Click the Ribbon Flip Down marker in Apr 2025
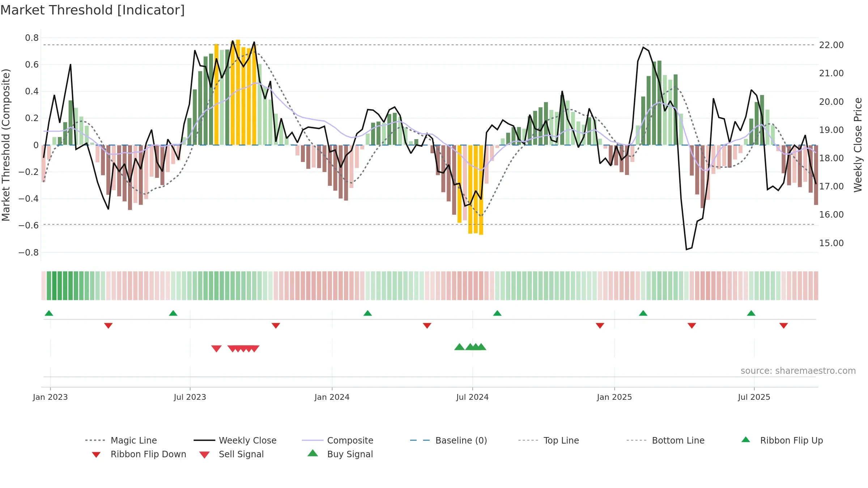Viewport: 868px width, 488px height. [692, 326]
